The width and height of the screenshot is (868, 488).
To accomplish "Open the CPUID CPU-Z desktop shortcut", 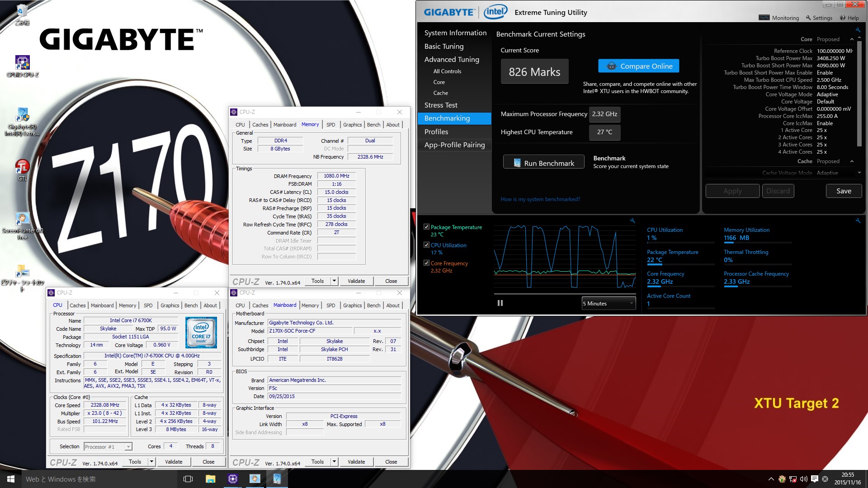I will pos(22,66).
